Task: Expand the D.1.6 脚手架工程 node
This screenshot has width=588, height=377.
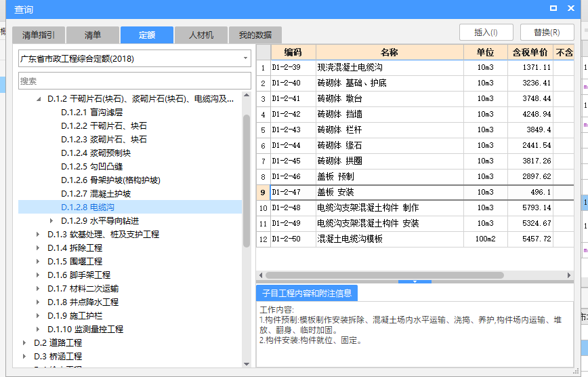Action: (38, 275)
